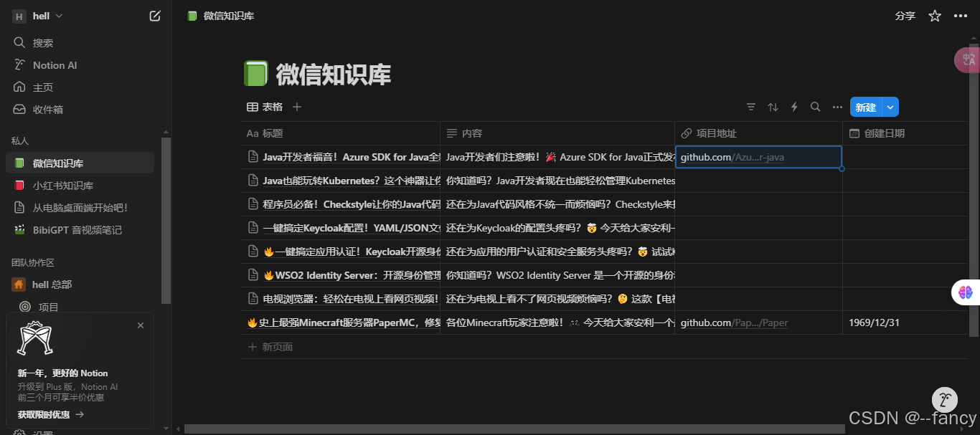The image size is (980, 435).
Task: Click the table search magnifier icon
Action: tap(816, 107)
